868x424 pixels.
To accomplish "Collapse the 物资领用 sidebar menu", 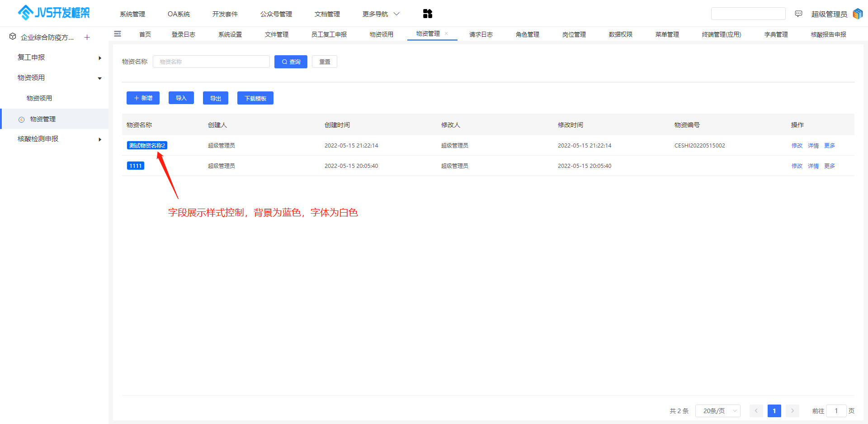I will pyautogui.click(x=99, y=78).
